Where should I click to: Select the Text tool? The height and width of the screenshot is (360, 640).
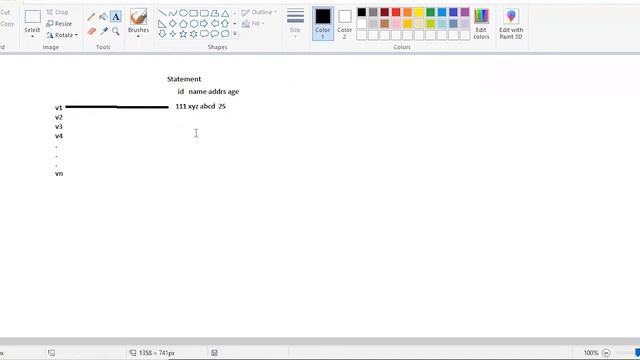(116, 17)
